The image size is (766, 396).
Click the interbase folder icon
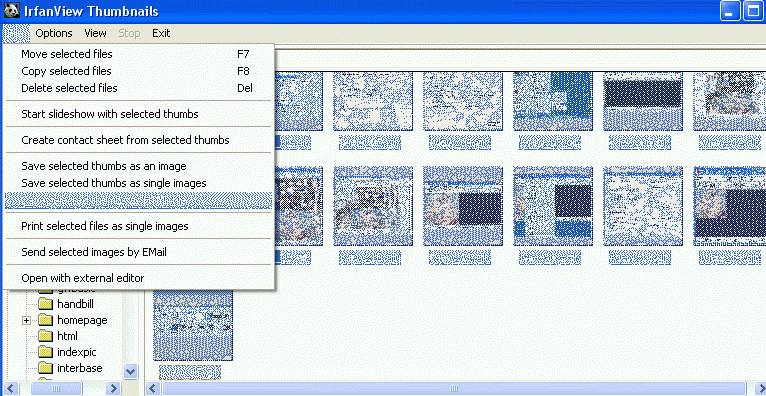[x=45, y=368]
